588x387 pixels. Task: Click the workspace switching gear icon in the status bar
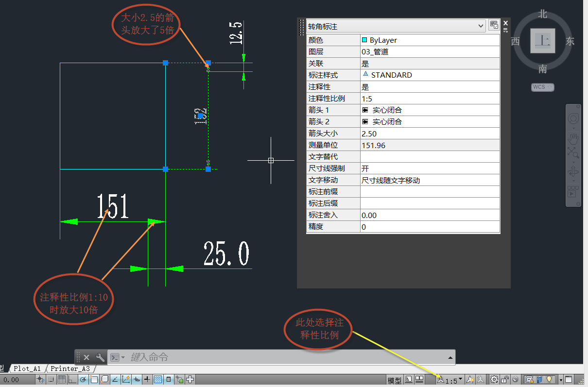coord(494,379)
